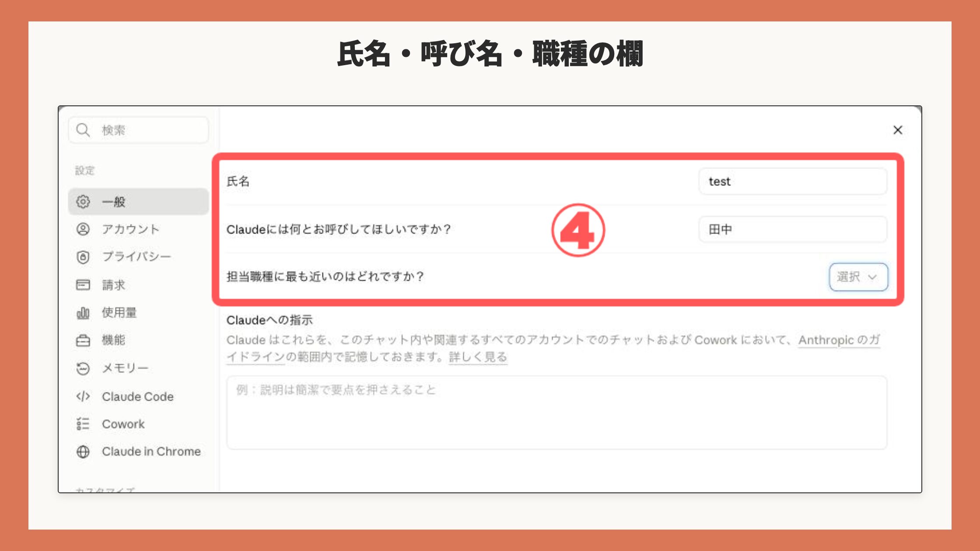Open the プライバシー settings section

coord(139,257)
